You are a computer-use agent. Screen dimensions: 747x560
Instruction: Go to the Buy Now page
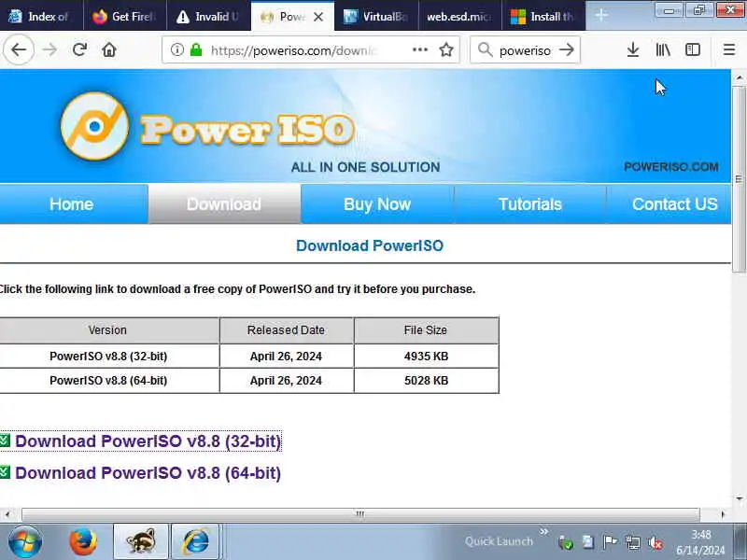click(377, 203)
